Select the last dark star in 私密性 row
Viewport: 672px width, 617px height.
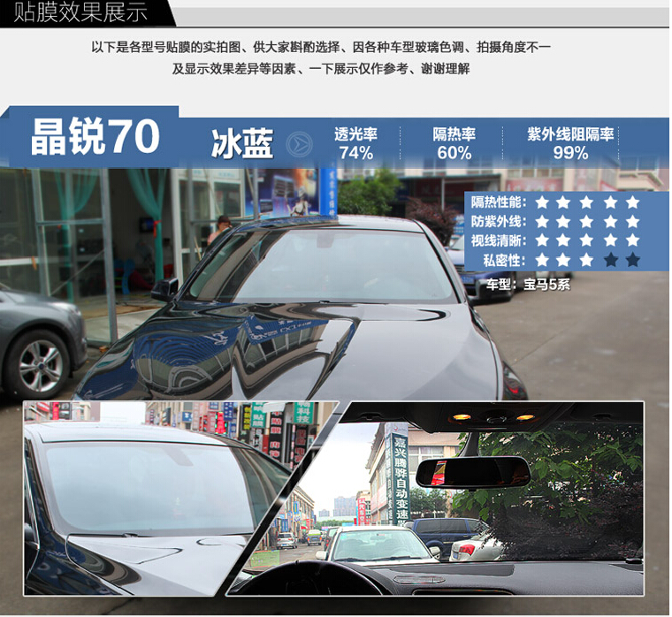tap(632, 260)
